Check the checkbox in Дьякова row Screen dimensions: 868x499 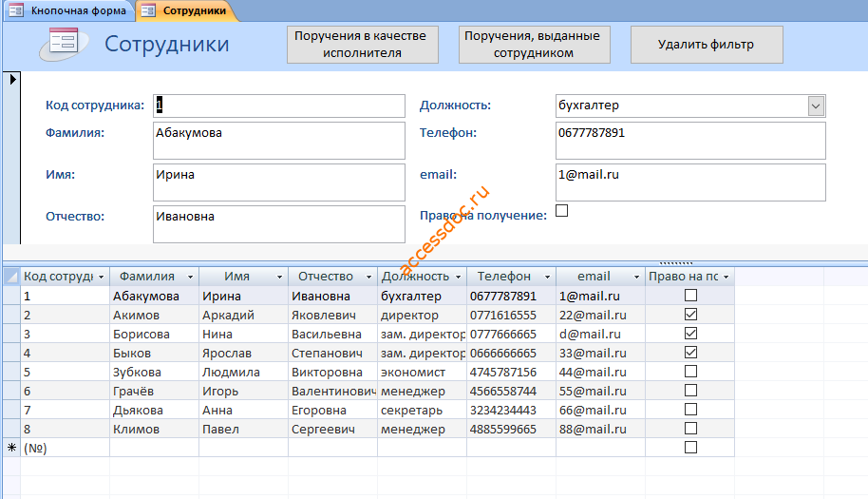point(690,410)
